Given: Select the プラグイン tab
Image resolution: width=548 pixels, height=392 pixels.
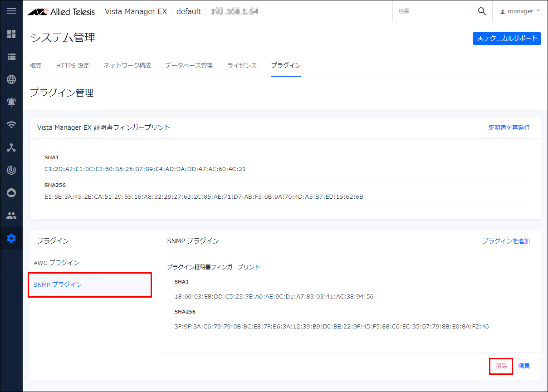Looking at the screenshot, I should coord(286,66).
